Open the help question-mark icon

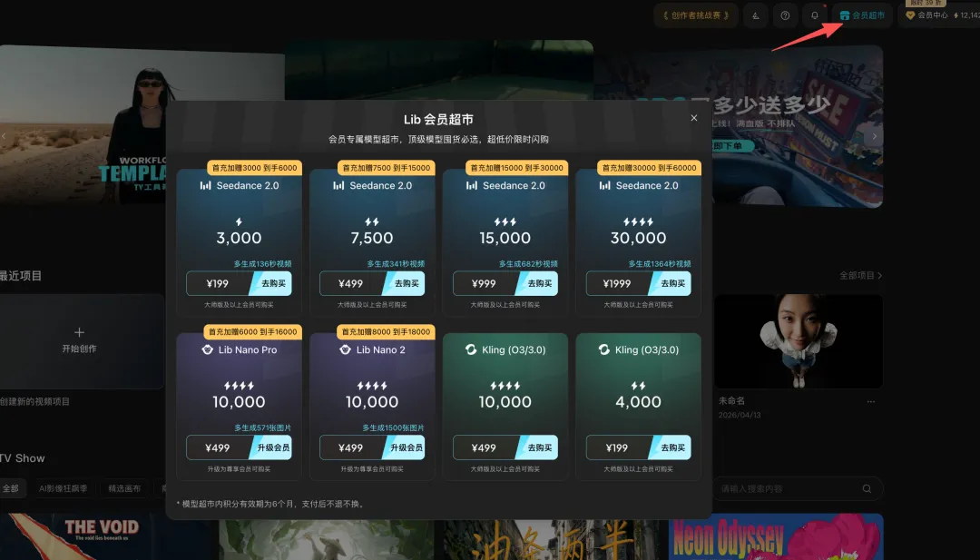[x=785, y=15]
